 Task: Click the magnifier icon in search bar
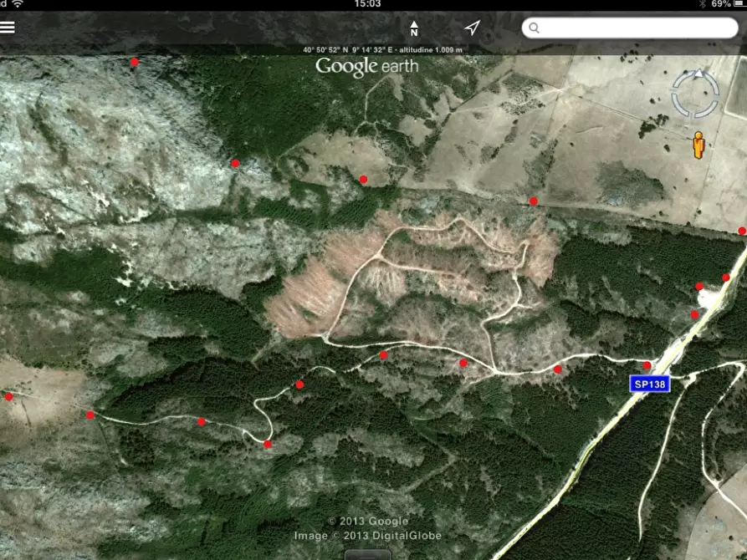(x=535, y=28)
